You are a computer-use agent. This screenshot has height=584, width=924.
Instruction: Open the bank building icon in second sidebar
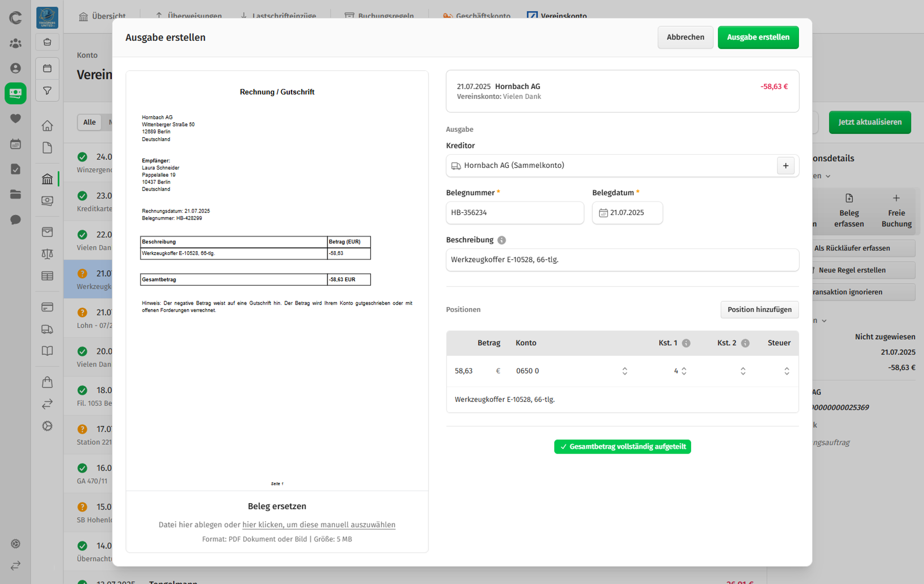tap(47, 179)
